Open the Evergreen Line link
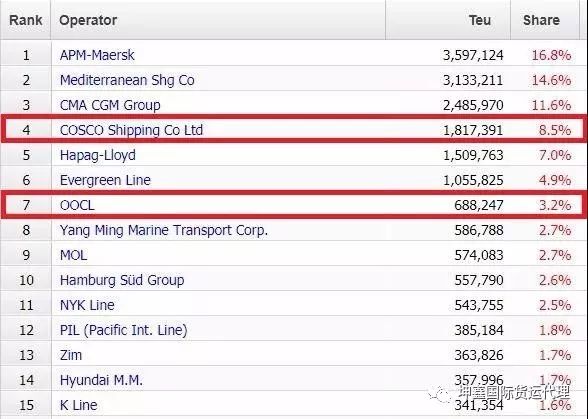This screenshot has height=419, width=588. 105,180
